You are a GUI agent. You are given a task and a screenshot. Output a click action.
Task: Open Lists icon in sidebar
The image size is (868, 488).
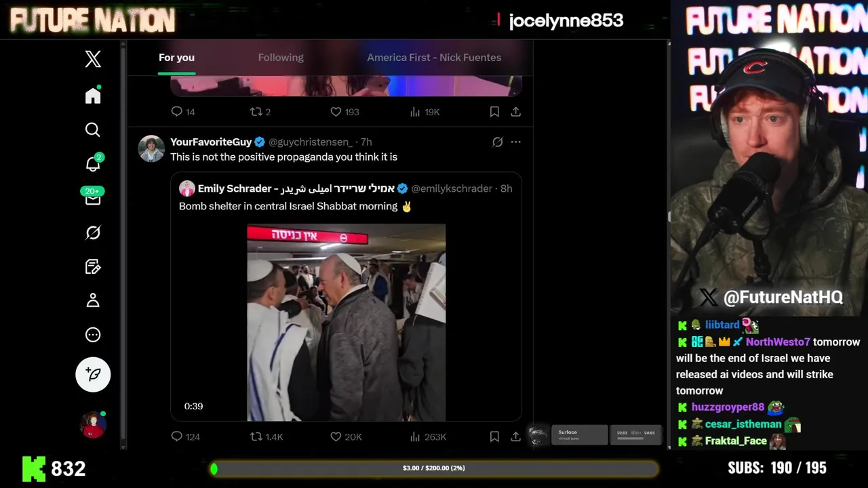click(93, 266)
